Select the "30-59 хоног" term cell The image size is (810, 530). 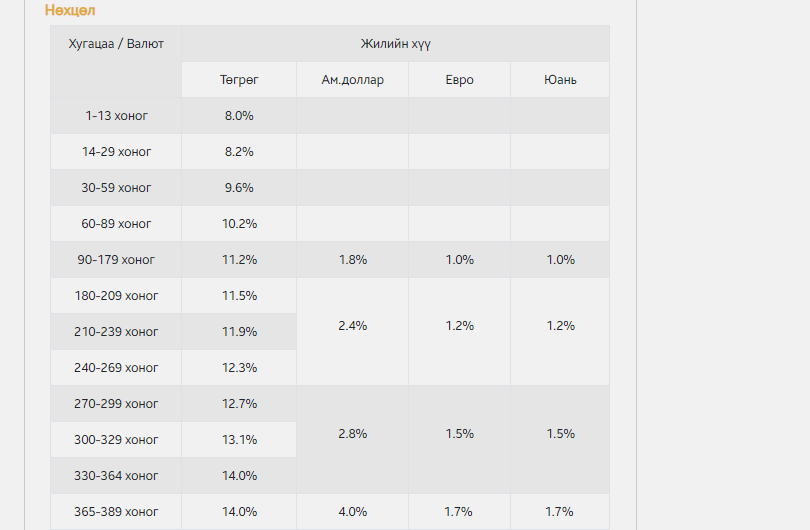[116, 188]
